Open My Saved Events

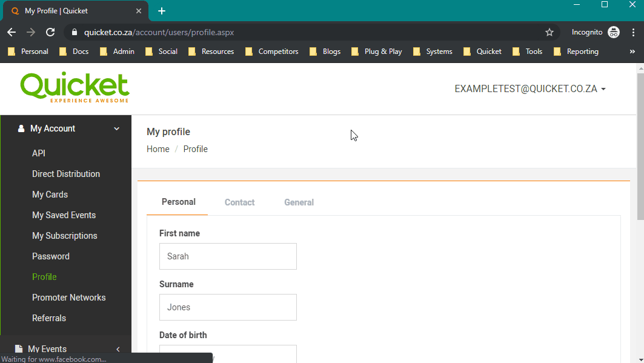pos(64,215)
